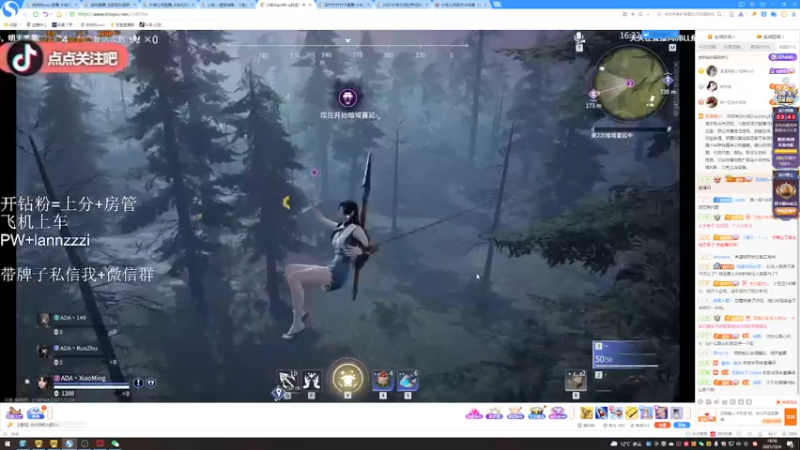The image size is (800, 450).
Task: Open Sogou browser from the taskbar
Action: click(x=69, y=444)
